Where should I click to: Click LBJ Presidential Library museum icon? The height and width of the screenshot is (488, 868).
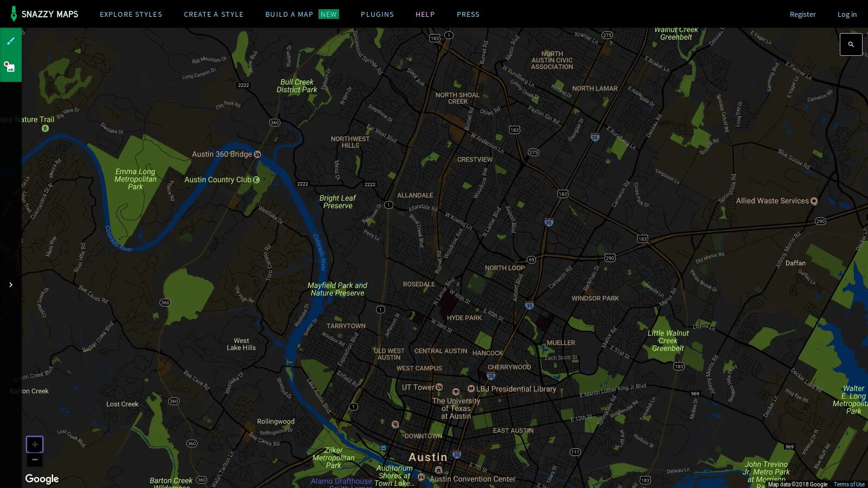coord(471,388)
